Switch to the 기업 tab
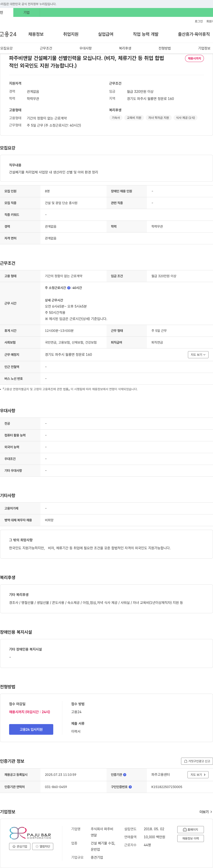Image resolution: width=213 pixels, height=868 pixels. pyautogui.click(x=27, y=12)
